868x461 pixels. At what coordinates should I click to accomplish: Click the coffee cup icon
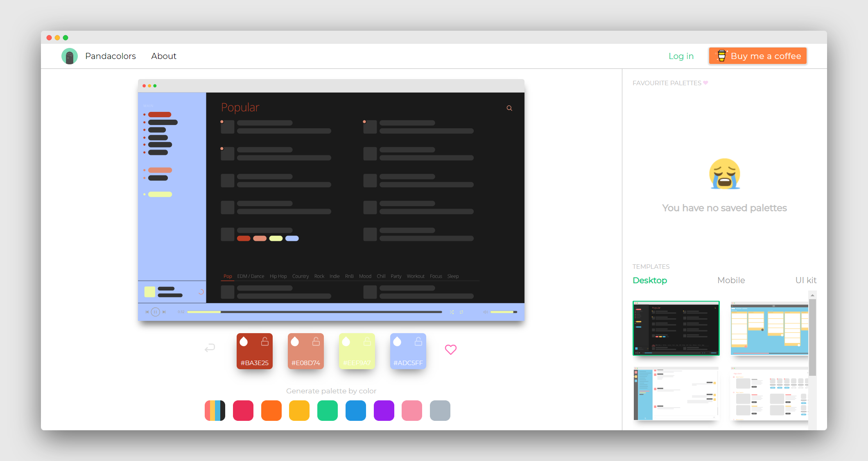pyautogui.click(x=721, y=56)
